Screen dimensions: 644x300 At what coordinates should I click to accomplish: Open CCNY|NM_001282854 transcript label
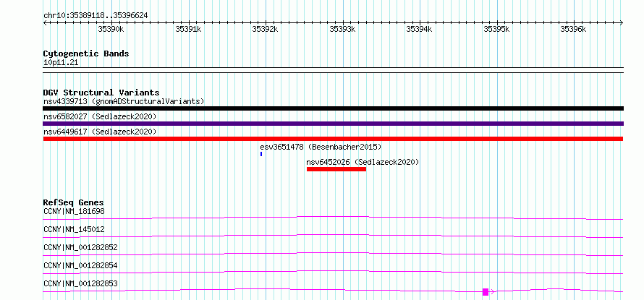[x=80, y=265]
